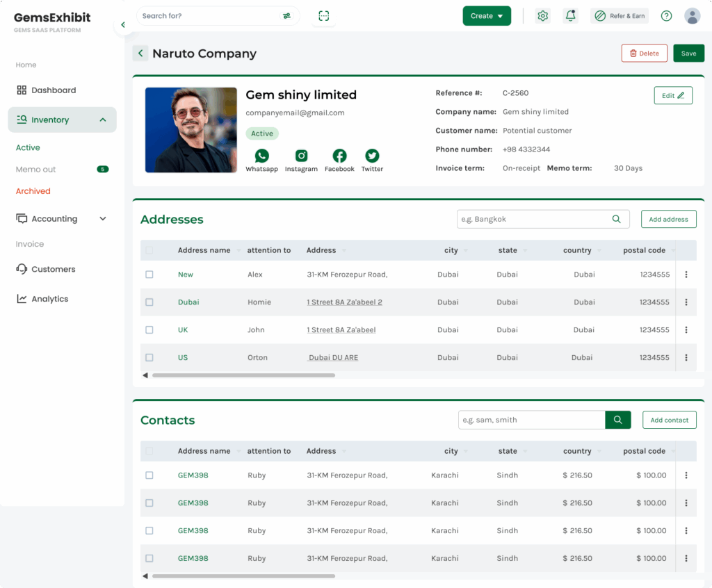The image size is (712, 588).
Task: Select checkbox for the Dubai address row
Action: coord(149,302)
